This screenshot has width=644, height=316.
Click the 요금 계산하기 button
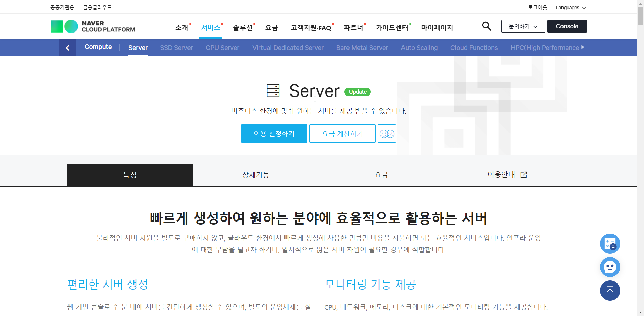pos(342,134)
